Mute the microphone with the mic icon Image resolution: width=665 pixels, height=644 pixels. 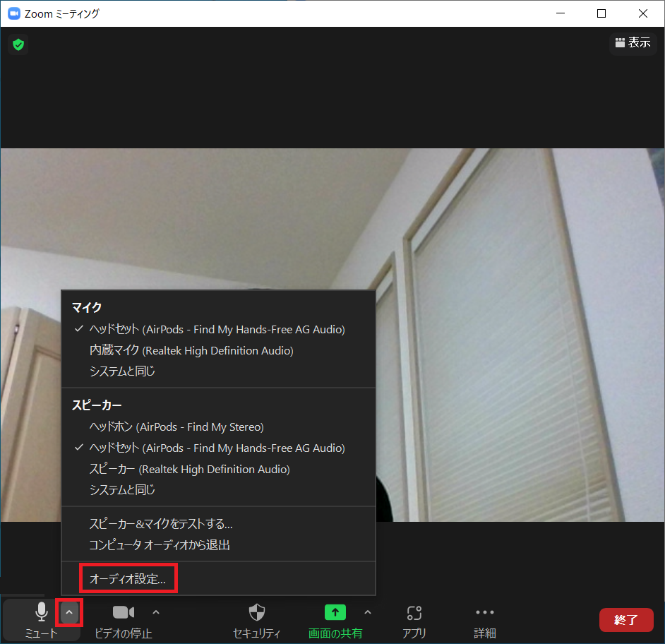click(41, 612)
